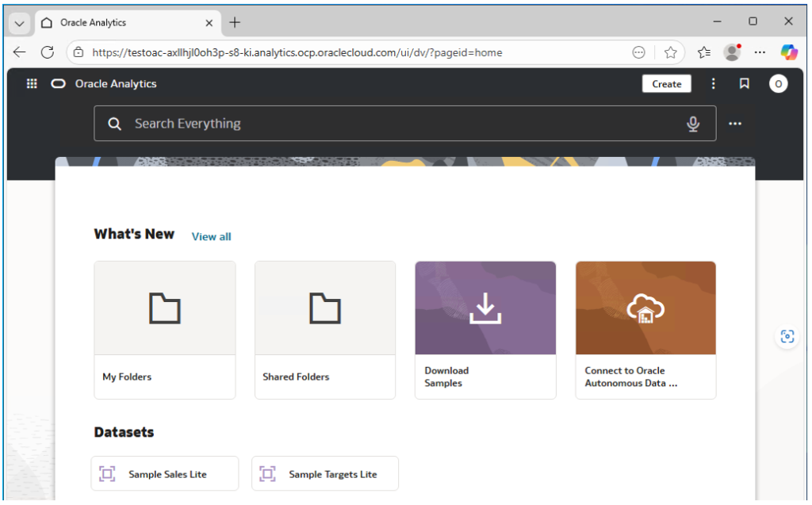
Task: Select the Oracle Analytics browser tab
Action: (x=119, y=23)
